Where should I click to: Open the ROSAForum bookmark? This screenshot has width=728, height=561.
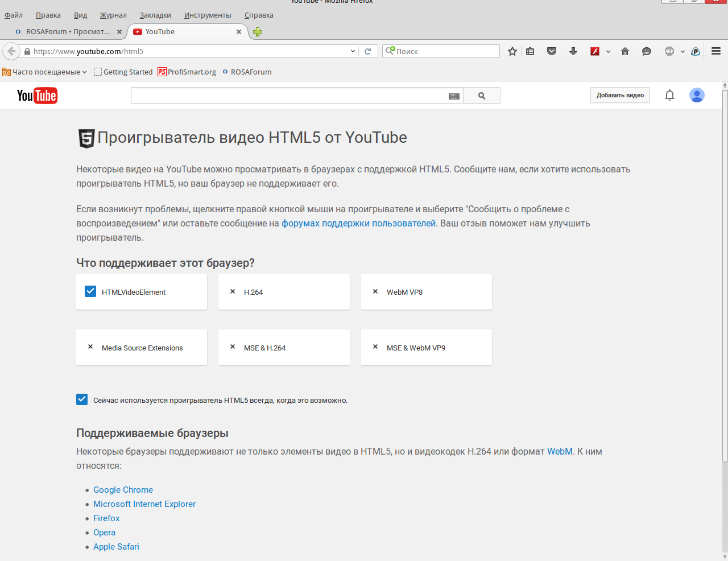[x=247, y=72]
